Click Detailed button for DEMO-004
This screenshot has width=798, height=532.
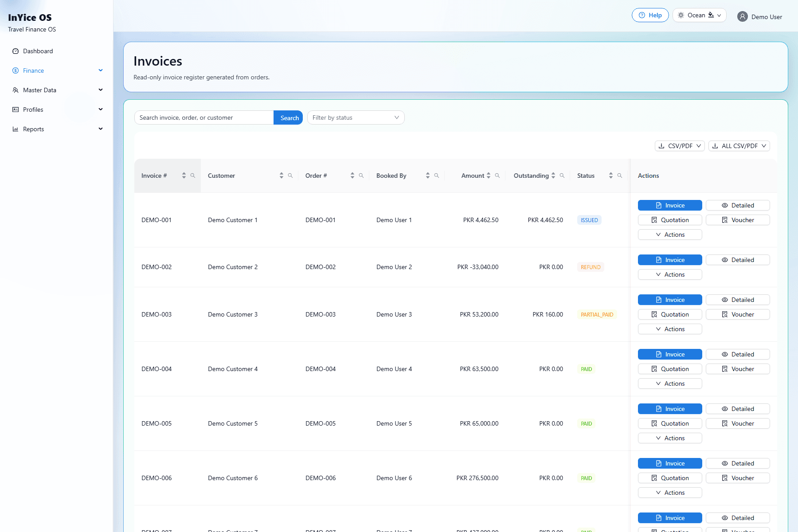click(738, 354)
